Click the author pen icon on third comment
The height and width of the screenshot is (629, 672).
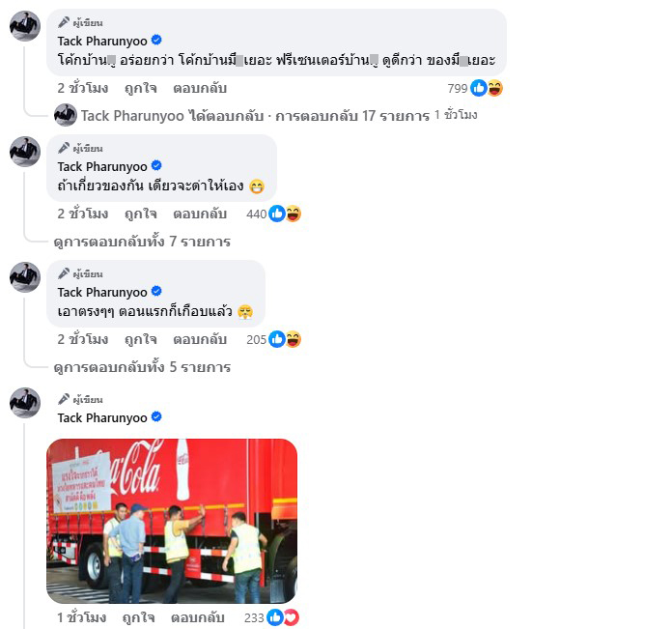(64, 273)
